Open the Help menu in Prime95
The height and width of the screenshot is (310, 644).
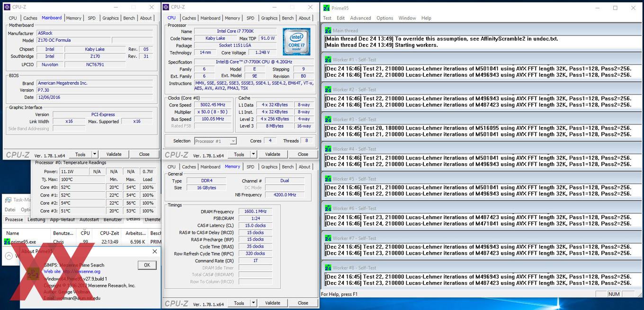click(x=426, y=18)
